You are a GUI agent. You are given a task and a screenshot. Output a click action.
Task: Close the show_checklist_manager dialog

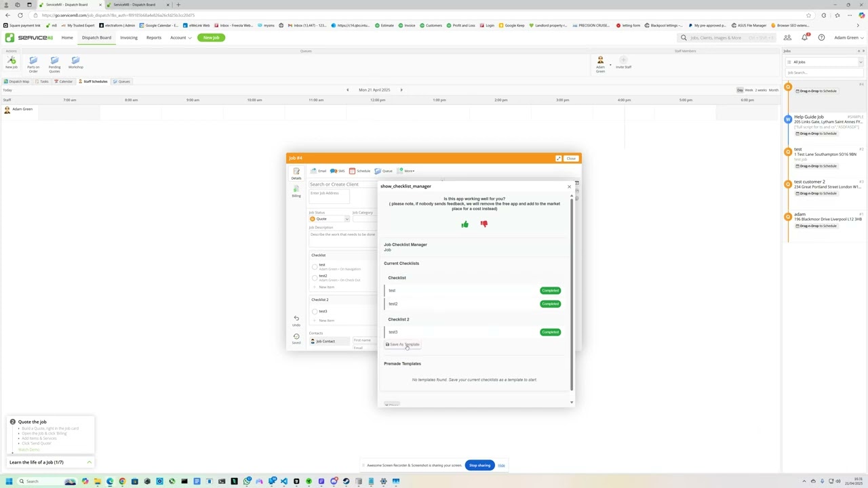(x=569, y=186)
